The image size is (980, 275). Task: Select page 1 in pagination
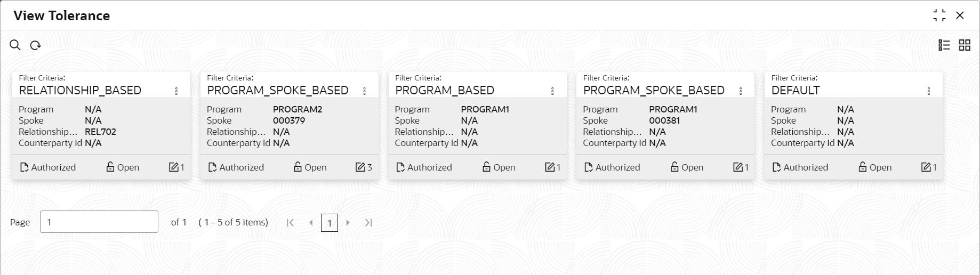(330, 223)
